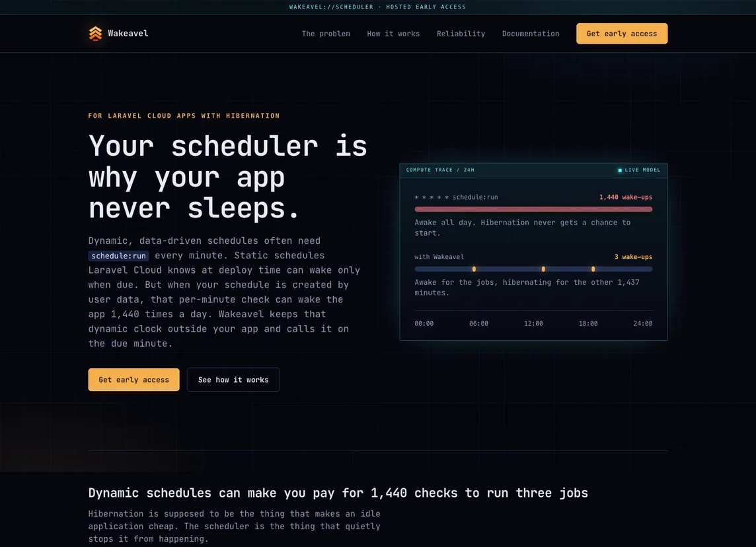The image size is (756, 547).
Task: Click hero Get early access button
Action: tap(134, 380)
